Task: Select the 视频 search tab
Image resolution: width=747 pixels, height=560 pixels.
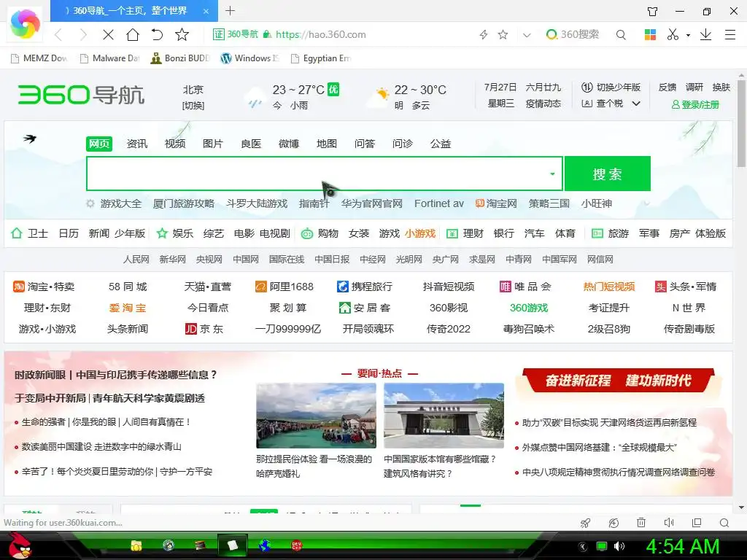Action: (x=175, y=144)
